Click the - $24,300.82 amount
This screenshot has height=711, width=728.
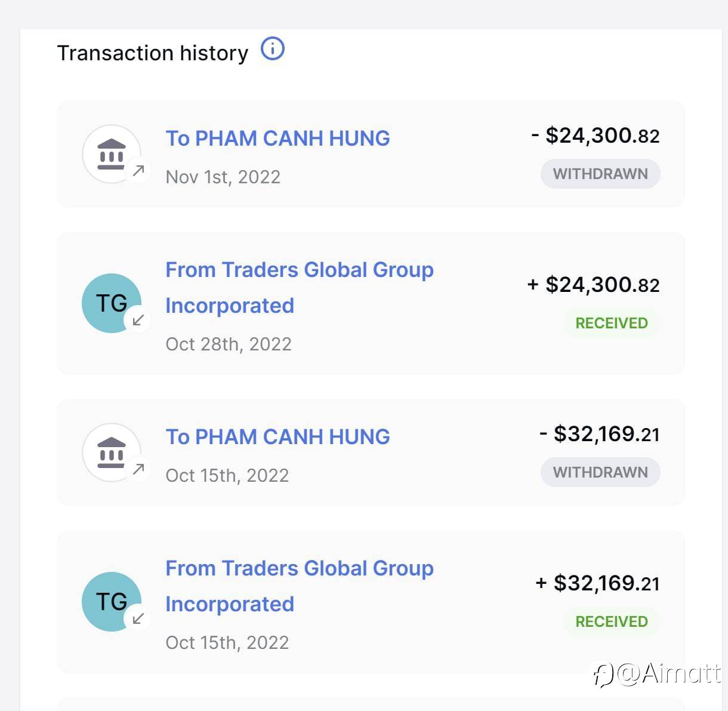[596, 136]
